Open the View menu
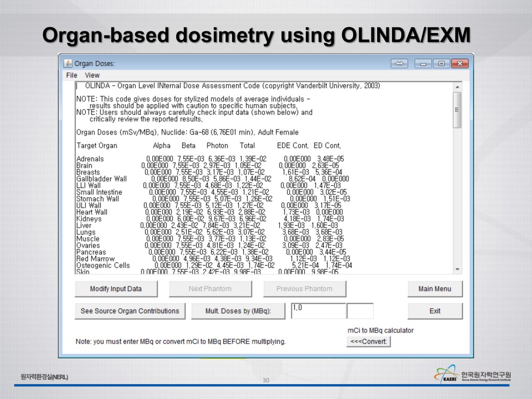The image size is (532, 399). [x=92, y=76]
